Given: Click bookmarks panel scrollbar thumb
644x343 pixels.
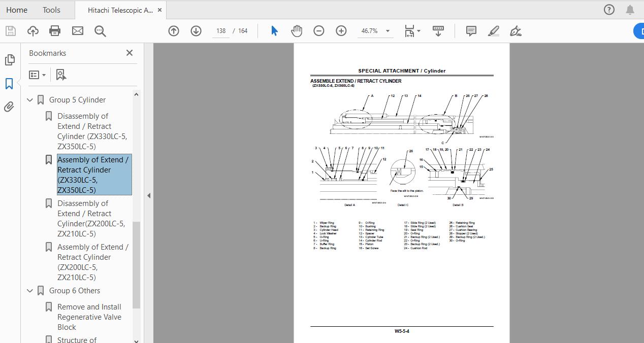Looking at the screenshot, I should point(136,265).
